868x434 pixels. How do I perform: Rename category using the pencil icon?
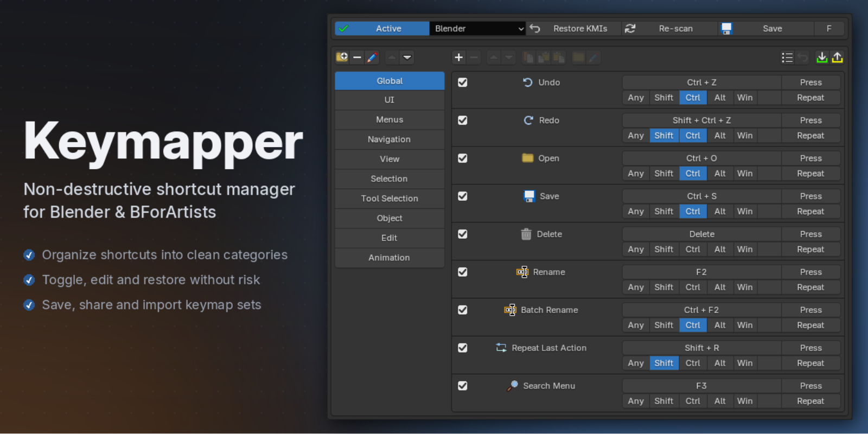[x=372, y=58]
